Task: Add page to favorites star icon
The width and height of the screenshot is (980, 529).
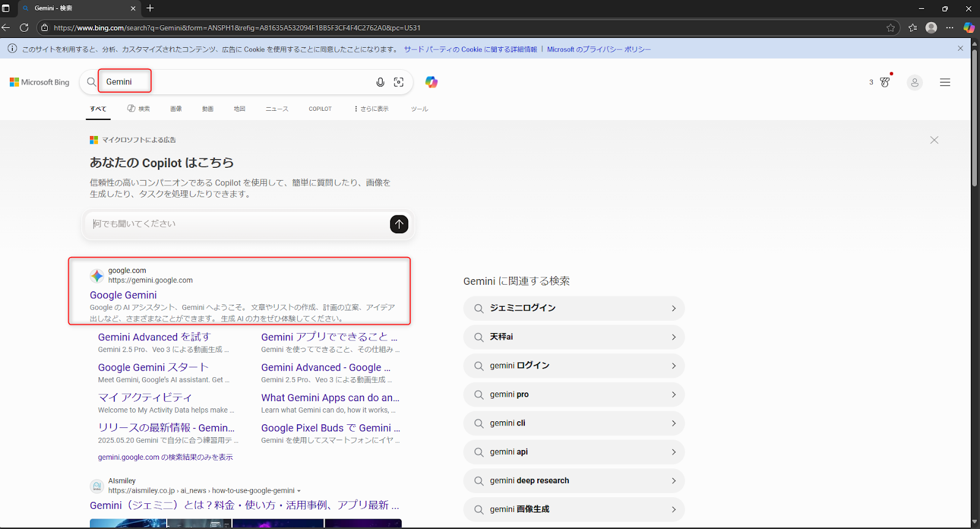Action: tap(891, 28)
